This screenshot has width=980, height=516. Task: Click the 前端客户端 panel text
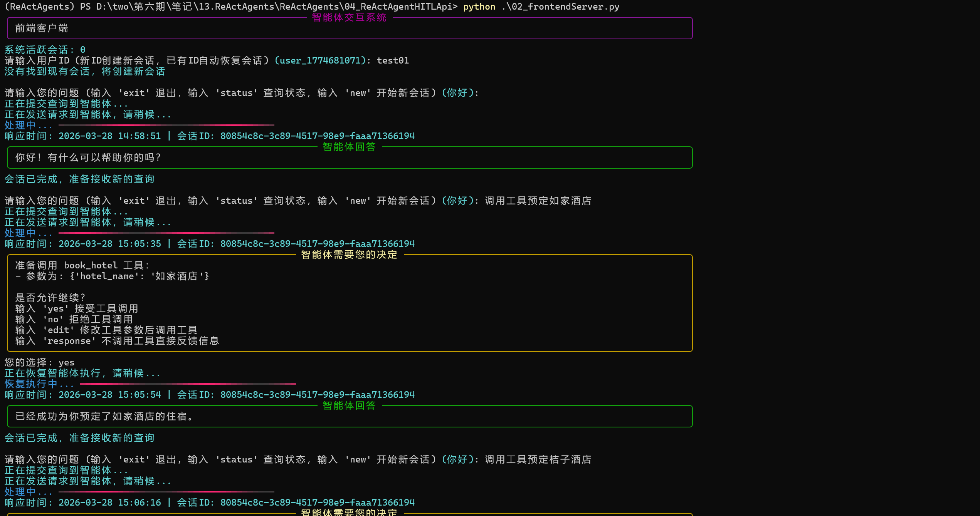point(42,28)
